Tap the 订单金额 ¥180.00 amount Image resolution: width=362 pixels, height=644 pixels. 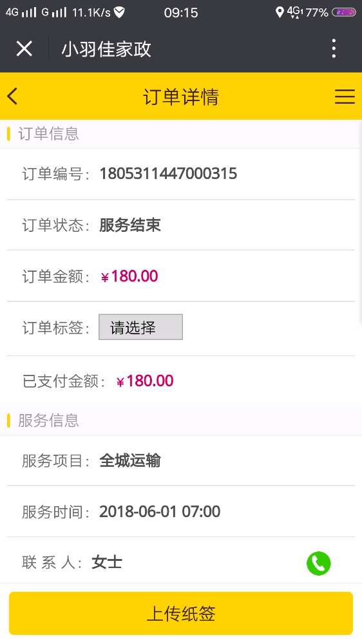[129, 276]
